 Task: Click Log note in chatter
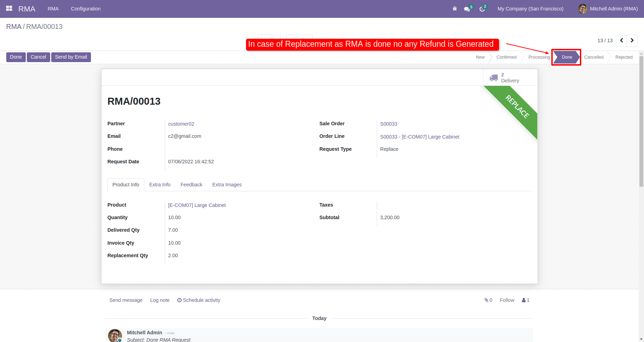click(x=160, y=300)
